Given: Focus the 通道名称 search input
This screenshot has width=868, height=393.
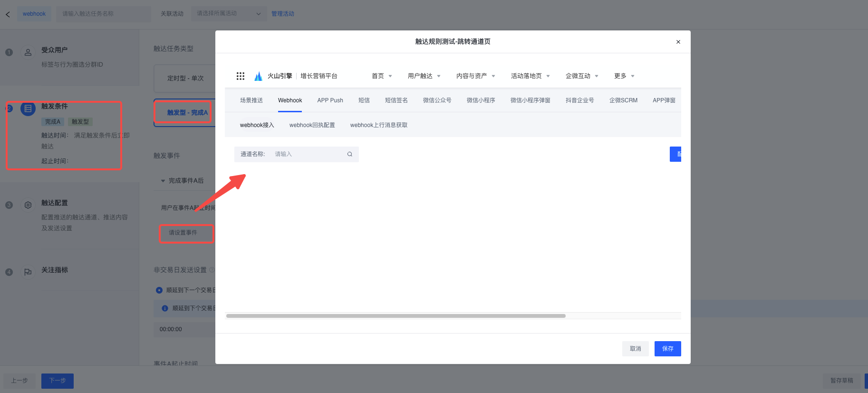Looking at the screenshot, I should pos(297,154).
